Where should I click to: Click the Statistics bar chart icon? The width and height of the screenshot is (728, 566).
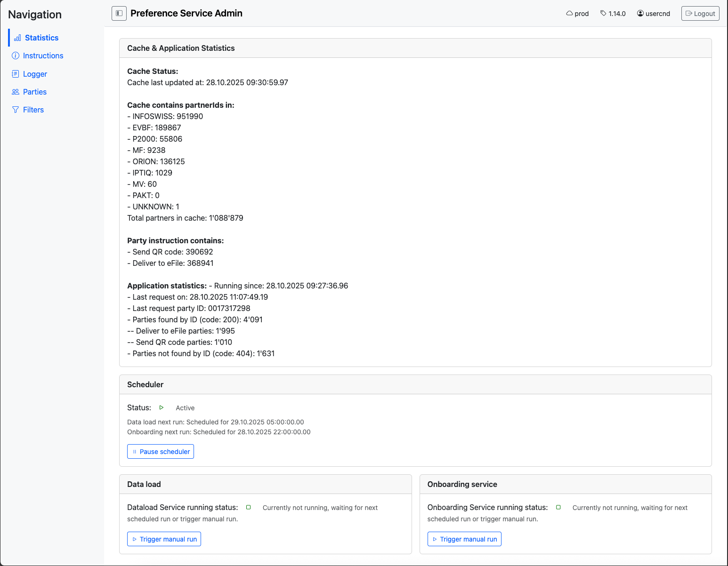click(17, 38)
